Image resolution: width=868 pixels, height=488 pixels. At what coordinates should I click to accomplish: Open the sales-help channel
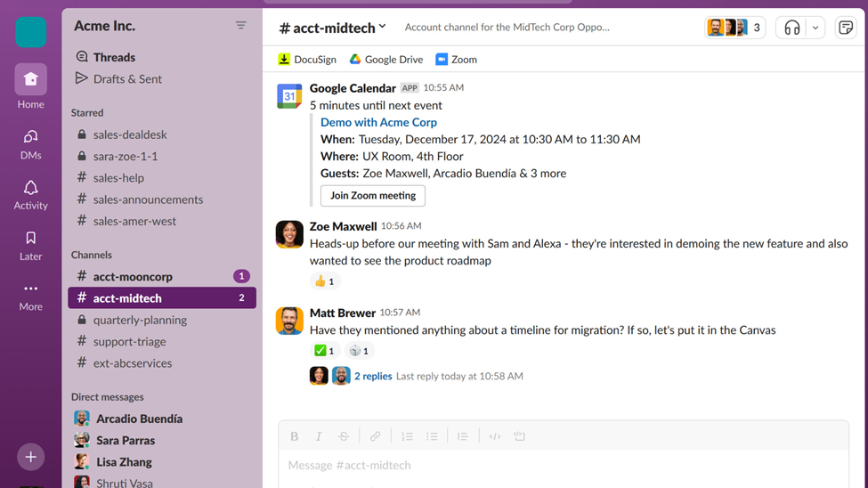point(162,178)
